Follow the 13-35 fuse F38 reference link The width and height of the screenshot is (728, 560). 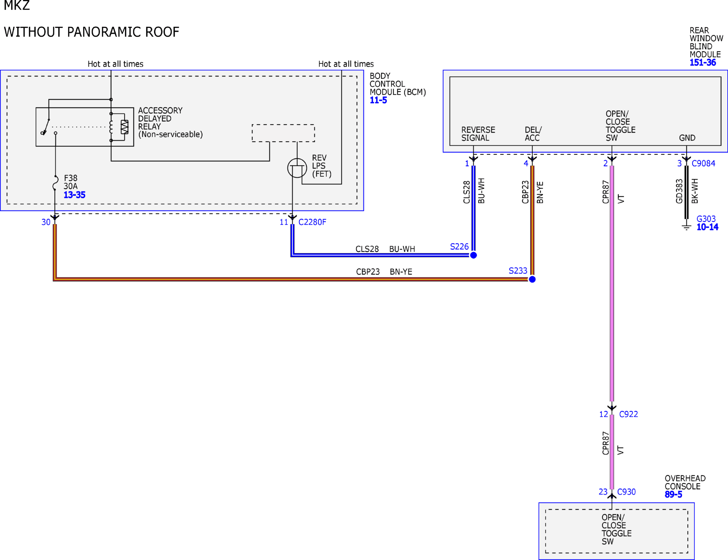click(74, 195)
